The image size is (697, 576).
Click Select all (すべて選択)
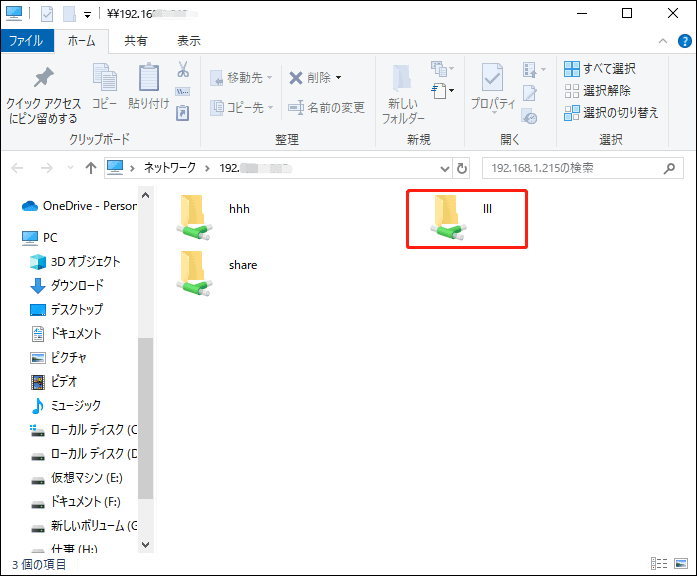(x=600, y=68)
